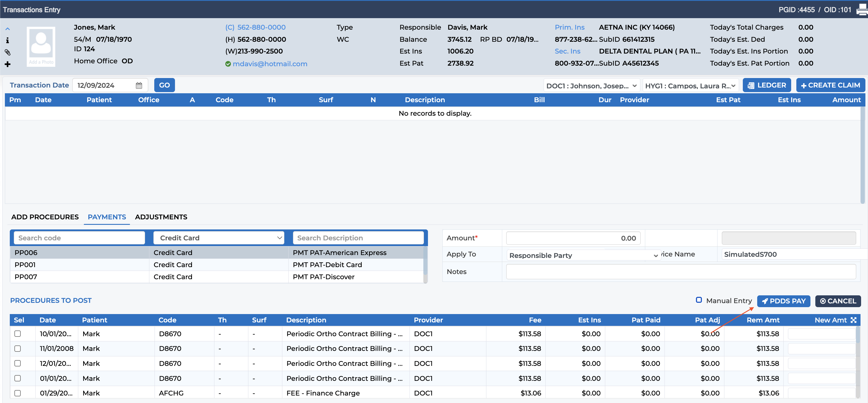This screenshot has height=403, width=868.
Task: Collapse patient header with up chevron
Action: coord(7,29)
